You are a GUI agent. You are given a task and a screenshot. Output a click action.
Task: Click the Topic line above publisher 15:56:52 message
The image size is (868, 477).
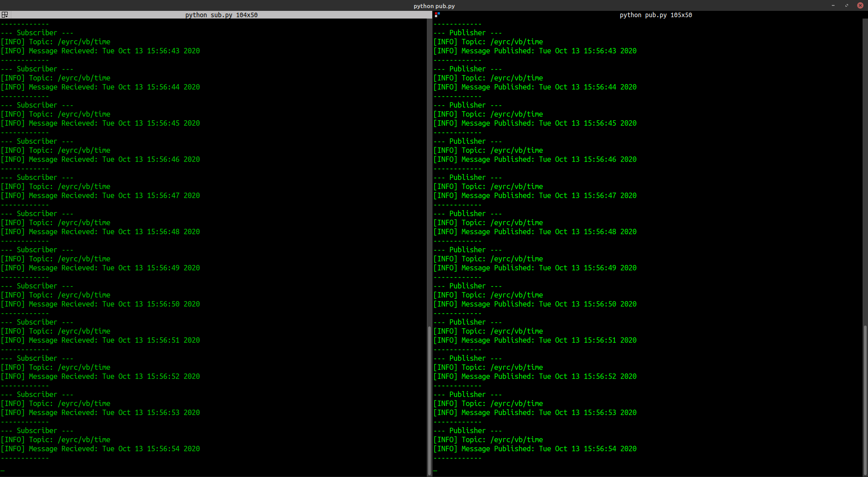click(488, 368)
